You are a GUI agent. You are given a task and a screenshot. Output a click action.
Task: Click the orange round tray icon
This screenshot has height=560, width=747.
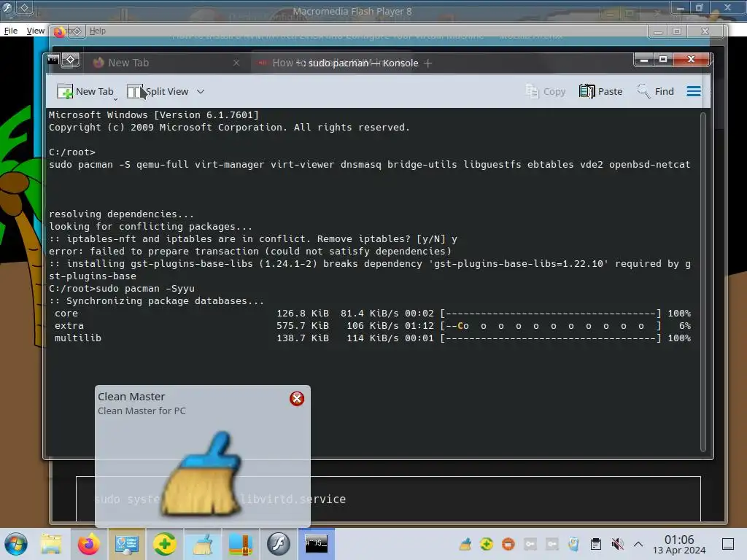(508, 543)
